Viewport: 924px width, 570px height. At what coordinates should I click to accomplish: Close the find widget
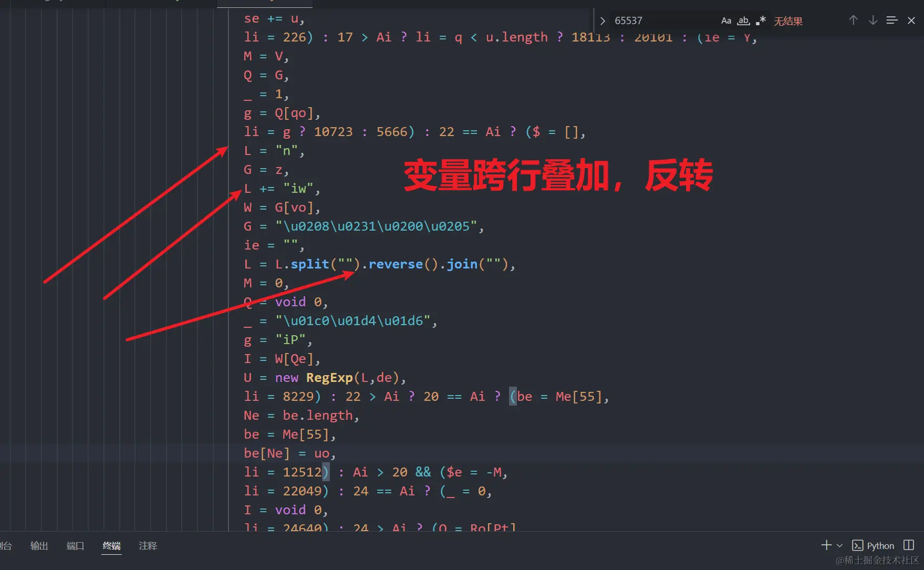[911, 20]
